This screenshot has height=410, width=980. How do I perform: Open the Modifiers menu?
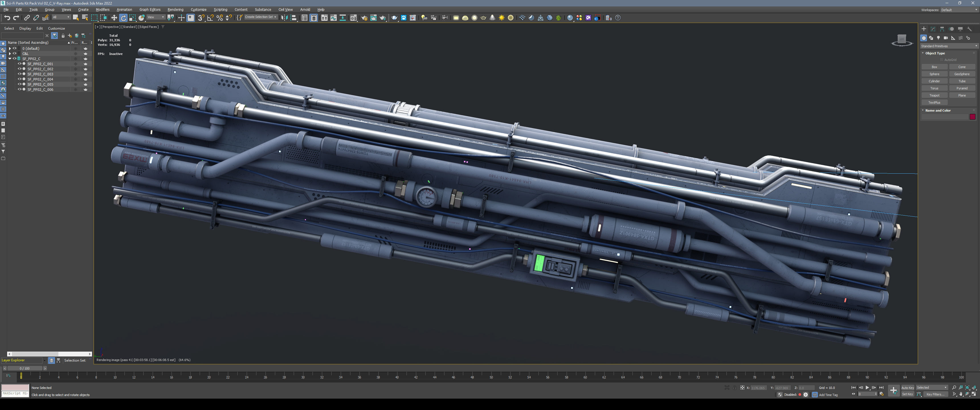tap(102, 9)
